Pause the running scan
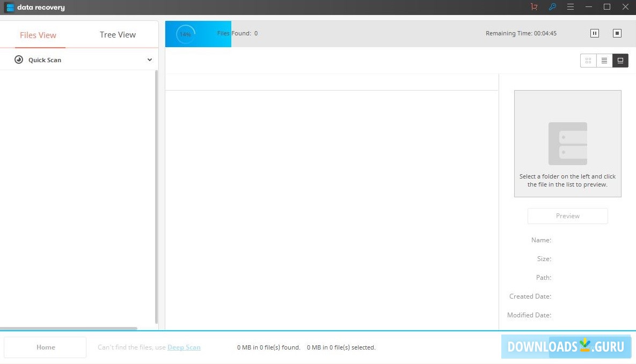Viewport: 636px width, 364px height. [x=594, y=33]
